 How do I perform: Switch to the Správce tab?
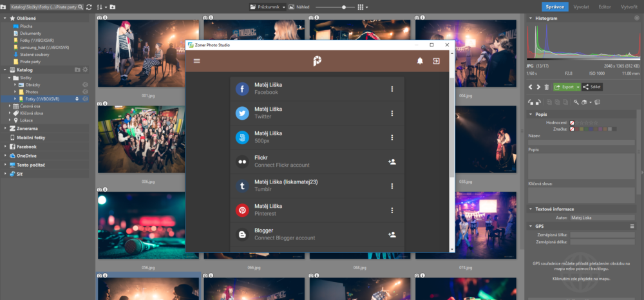(x=555, y=7)
